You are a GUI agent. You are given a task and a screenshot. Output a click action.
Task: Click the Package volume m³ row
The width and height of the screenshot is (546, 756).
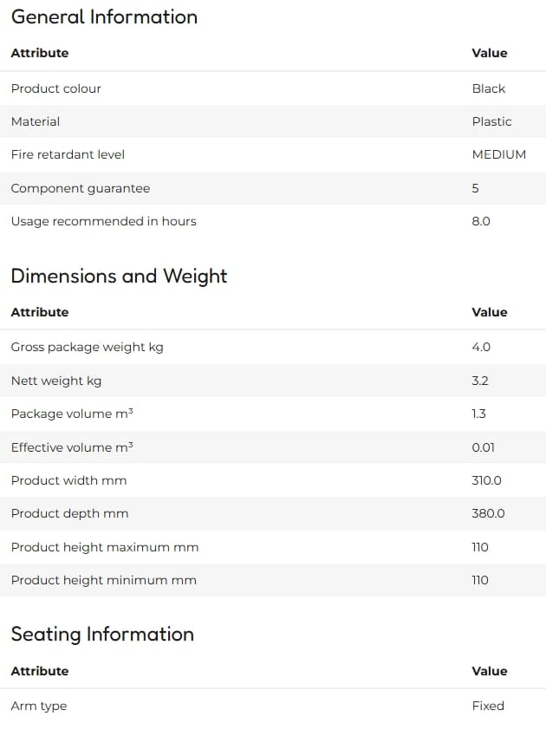pyautogui.click(x=273, y=414)
